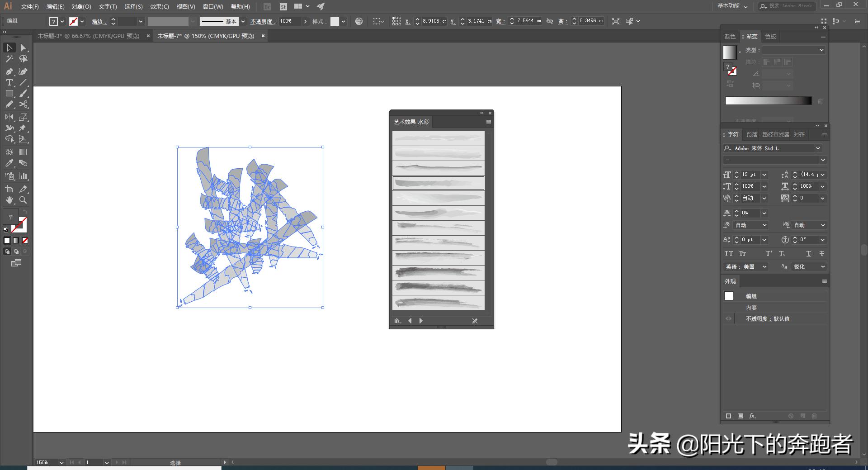Viewport: 868px width, 470px height.
Task: Select the Hand tool
Action: click(9, 200)
